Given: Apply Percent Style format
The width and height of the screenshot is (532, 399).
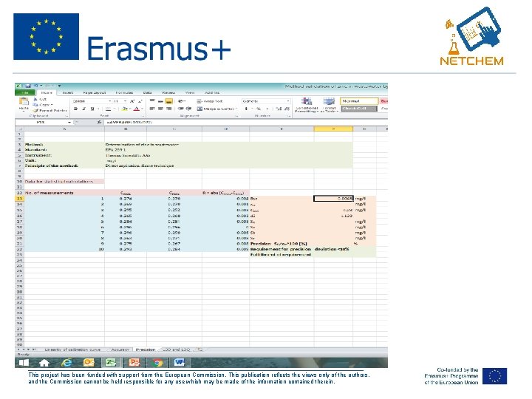Looking at the screenshot, I should 258,109.
